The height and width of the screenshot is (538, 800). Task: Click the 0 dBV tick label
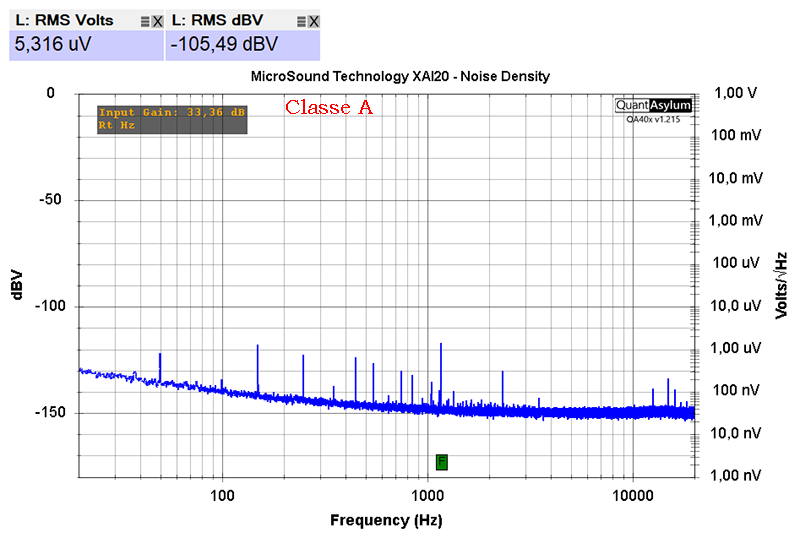pos(51,93)
